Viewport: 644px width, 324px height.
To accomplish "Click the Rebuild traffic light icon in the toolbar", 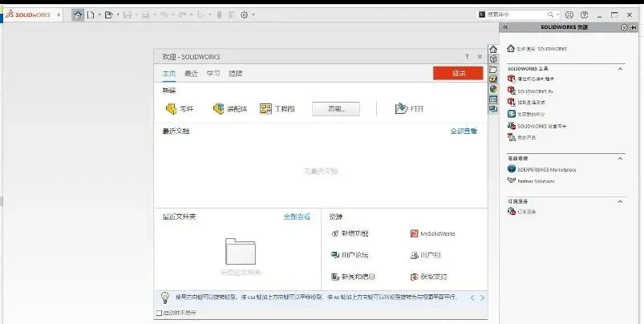I will (219, 14).
